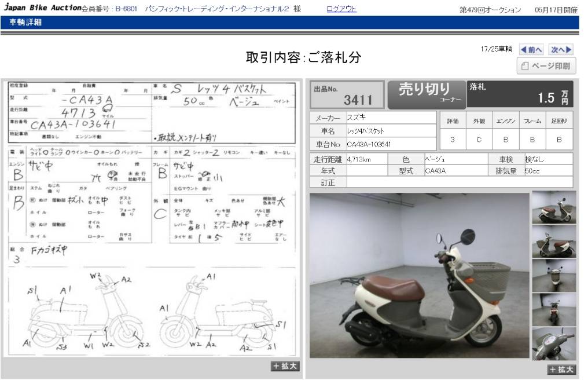Click the 車台No label
Image resolution: width=588 pixels, height=384 pixels.
(x=328, y=144)
